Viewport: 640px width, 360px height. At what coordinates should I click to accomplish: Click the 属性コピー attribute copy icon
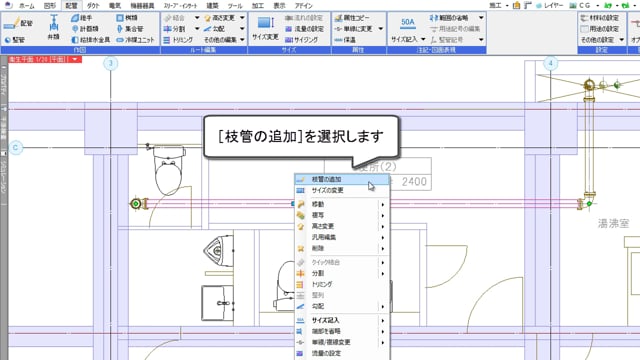point(352,18)
